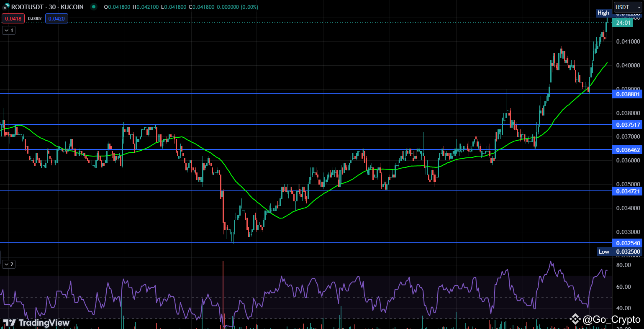Click the high value H0.042100
The height and width of the screenshot is (329, 644).
point(146,7)
